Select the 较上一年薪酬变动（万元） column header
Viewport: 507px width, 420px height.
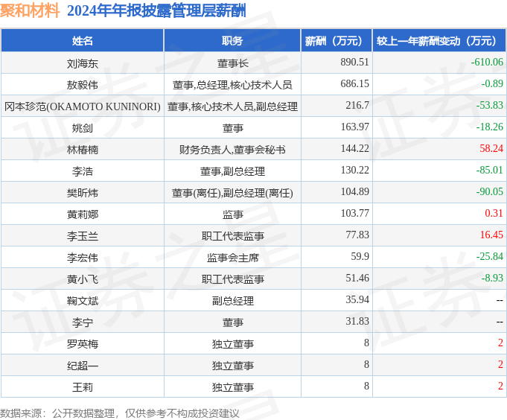(439, 41)
